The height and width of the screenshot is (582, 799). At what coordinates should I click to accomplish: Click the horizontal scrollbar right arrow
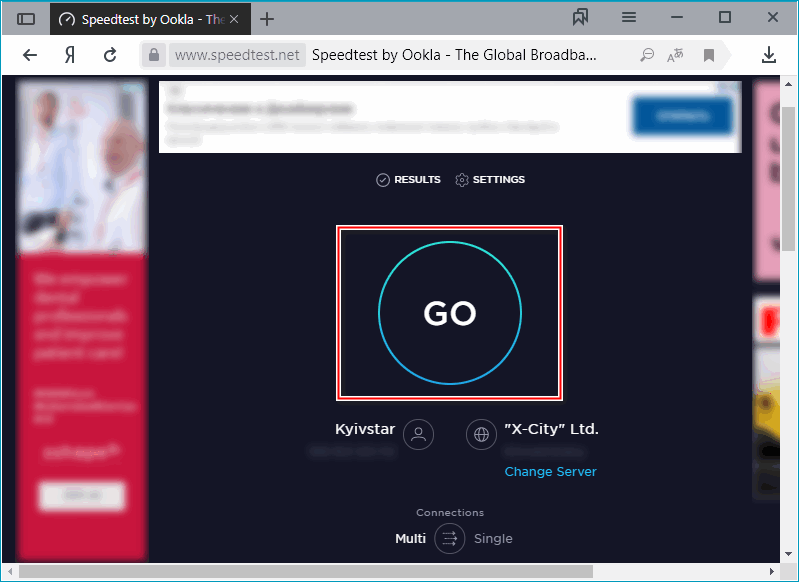point(772,572)
